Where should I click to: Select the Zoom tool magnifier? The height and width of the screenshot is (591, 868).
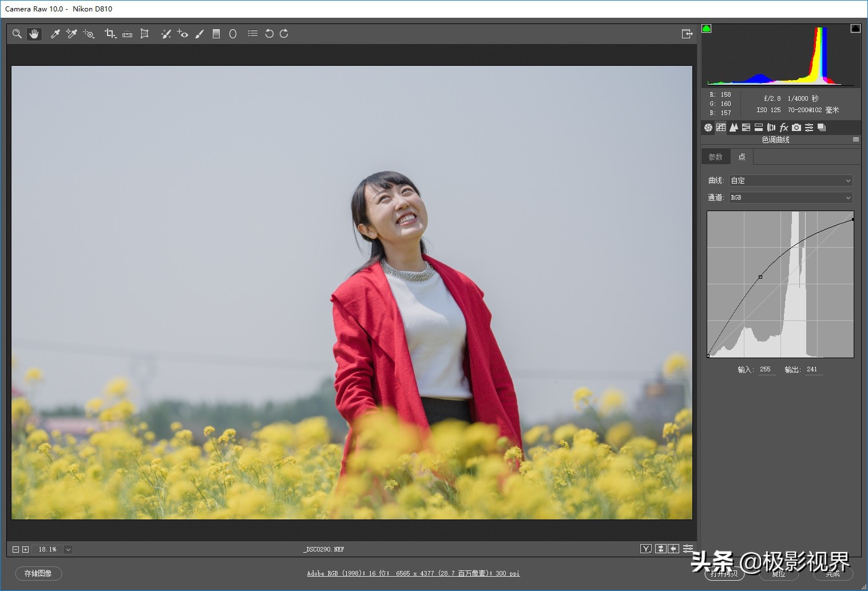[17, 34]
